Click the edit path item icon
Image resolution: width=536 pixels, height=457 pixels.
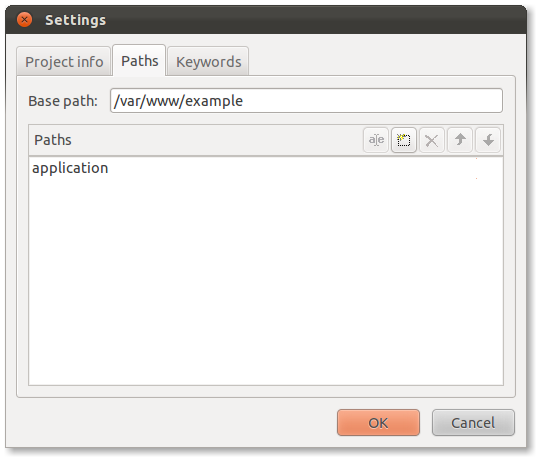(x=376, y=140)
